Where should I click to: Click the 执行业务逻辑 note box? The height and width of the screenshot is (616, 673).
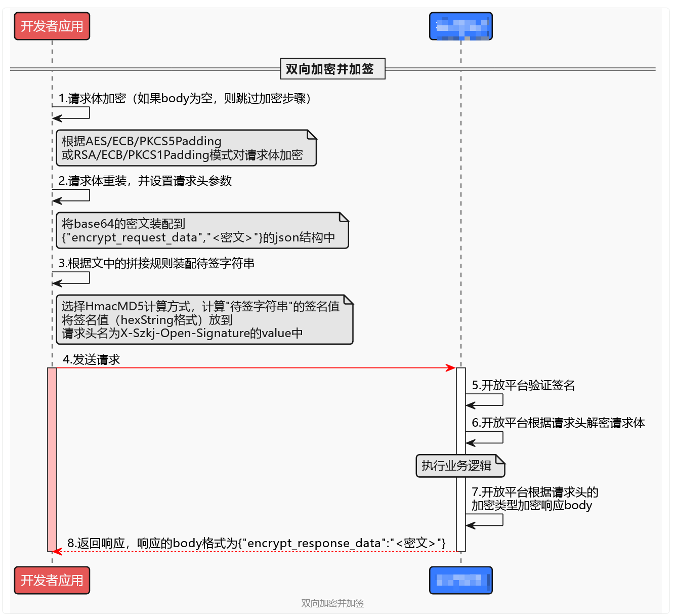click(460, 466)
